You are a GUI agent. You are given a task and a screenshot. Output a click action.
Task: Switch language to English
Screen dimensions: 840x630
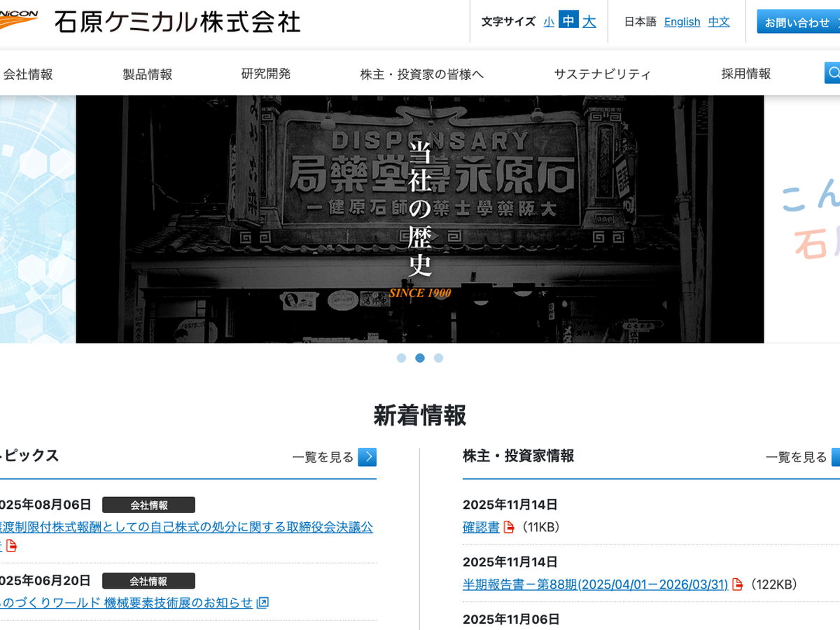[x=682, y=22]
